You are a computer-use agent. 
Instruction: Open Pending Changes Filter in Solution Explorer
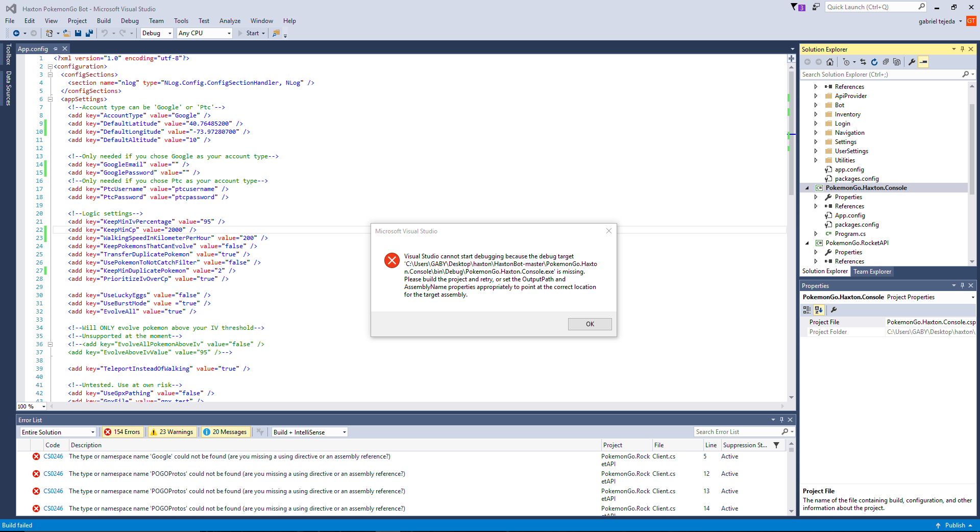846,62
